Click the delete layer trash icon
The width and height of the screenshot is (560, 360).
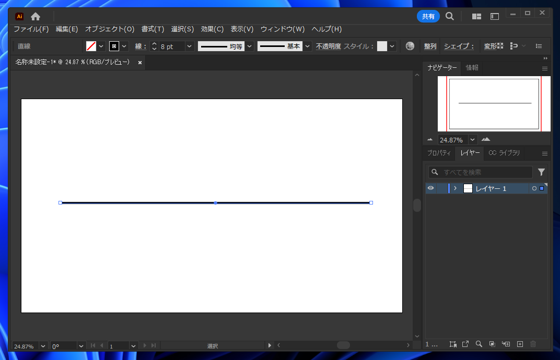click(x=533, y=344)
